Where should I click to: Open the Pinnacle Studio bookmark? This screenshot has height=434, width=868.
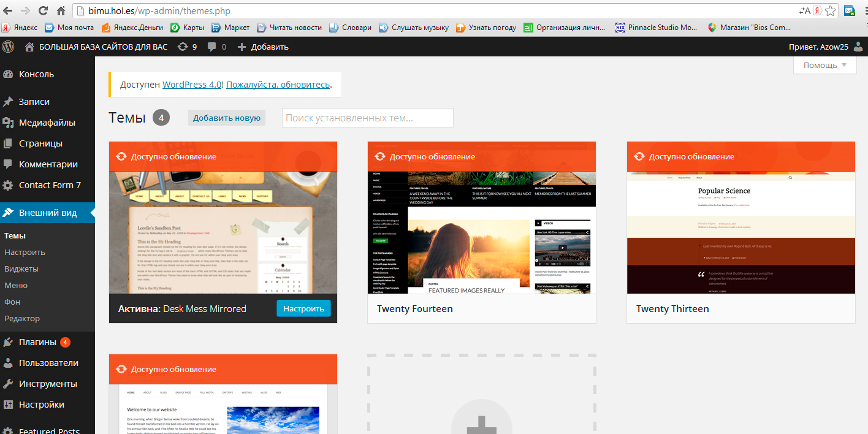pyautogui.click(x=656, y=28)
